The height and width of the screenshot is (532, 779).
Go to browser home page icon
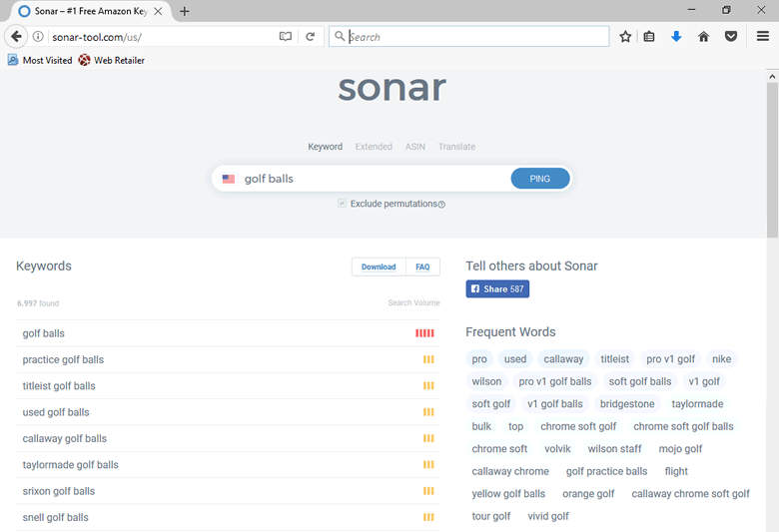(703, 37)
